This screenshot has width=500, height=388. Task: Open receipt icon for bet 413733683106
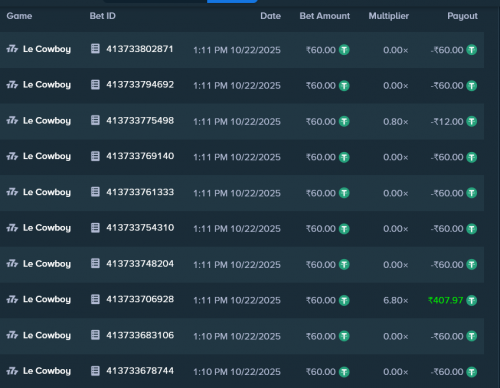pos(95,335)
